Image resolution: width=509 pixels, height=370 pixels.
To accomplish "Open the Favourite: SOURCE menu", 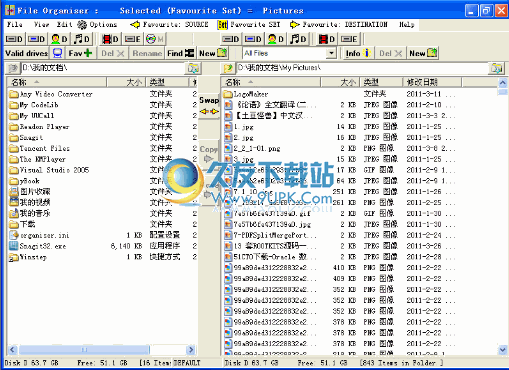I will (169, 24).
